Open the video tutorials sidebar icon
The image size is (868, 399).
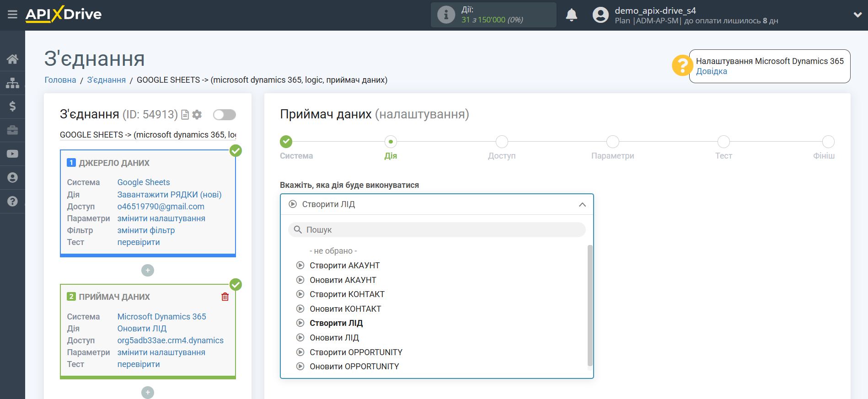coord(12,154)
